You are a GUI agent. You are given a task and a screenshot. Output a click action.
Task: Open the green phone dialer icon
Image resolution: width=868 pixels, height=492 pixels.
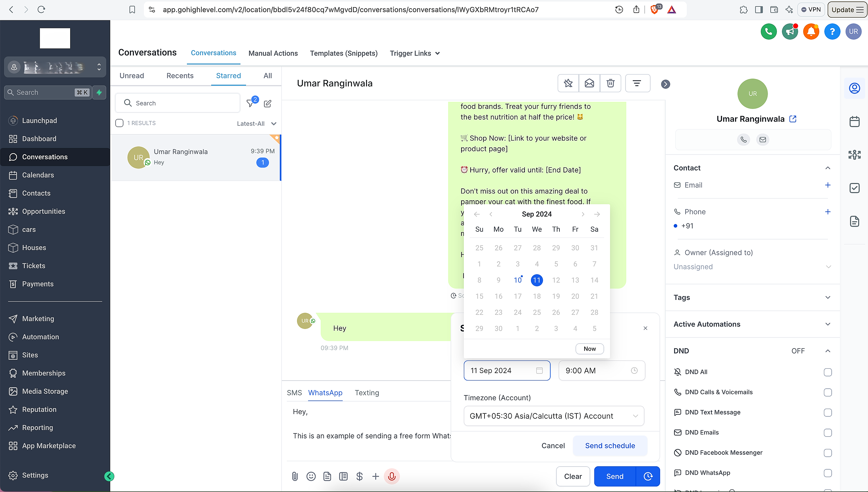click(769, 32)
